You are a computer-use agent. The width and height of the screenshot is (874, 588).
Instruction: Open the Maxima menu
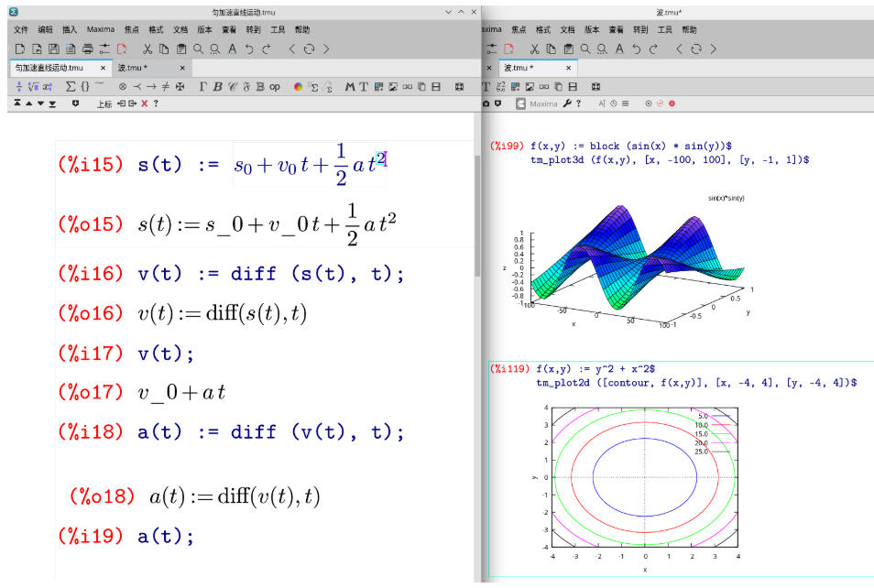[101, 29]
